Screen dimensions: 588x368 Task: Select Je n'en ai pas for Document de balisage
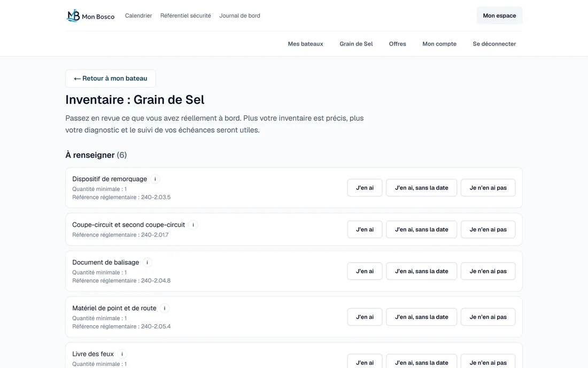click(488, 271)
